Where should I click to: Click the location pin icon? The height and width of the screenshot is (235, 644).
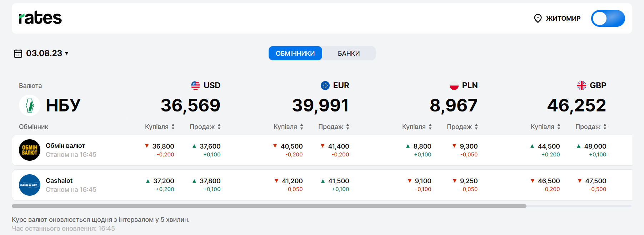pos(538,18)
